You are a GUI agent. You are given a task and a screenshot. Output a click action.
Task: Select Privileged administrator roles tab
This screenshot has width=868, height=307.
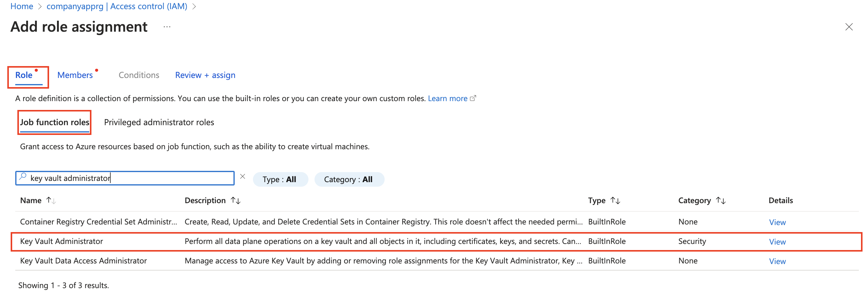(159, 122)
